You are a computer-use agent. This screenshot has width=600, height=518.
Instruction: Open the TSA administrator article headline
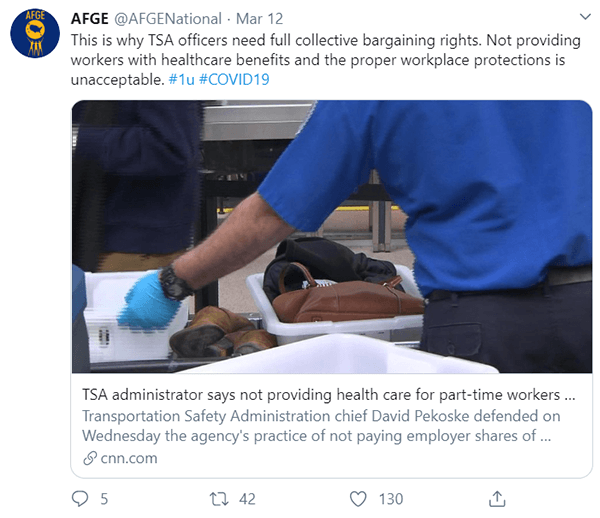tap(329, 394)
